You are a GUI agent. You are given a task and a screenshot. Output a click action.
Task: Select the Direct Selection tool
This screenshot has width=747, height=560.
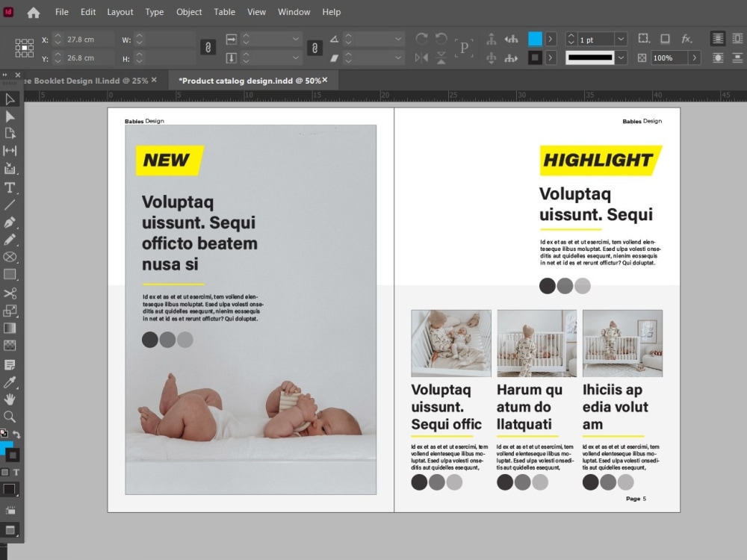pyautogui.click(x=10, y=116)
